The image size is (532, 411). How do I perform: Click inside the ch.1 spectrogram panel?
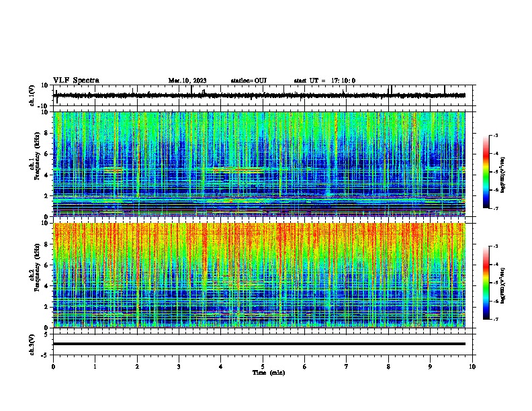pyautogui.click(x=259, y=164)
